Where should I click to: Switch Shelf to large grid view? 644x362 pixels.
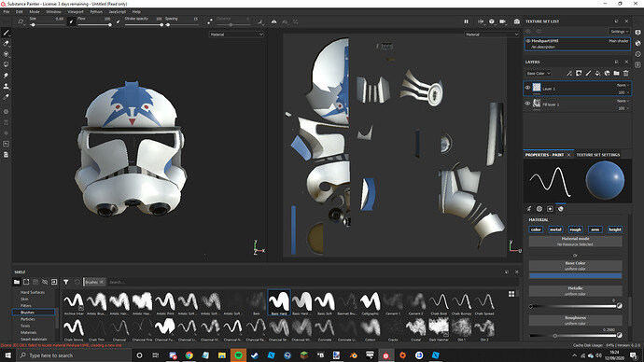point(511,294)
